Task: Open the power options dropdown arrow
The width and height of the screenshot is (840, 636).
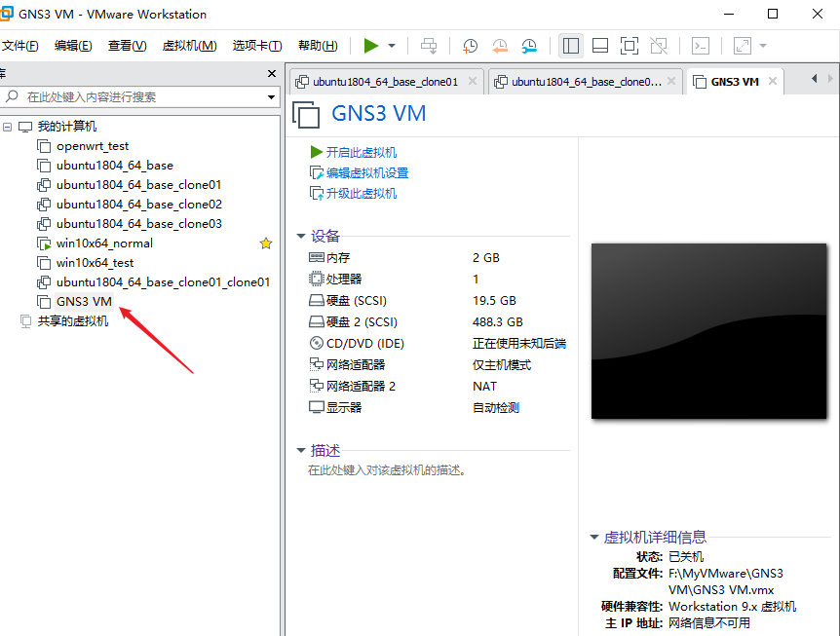Action: tap(392, 46)
